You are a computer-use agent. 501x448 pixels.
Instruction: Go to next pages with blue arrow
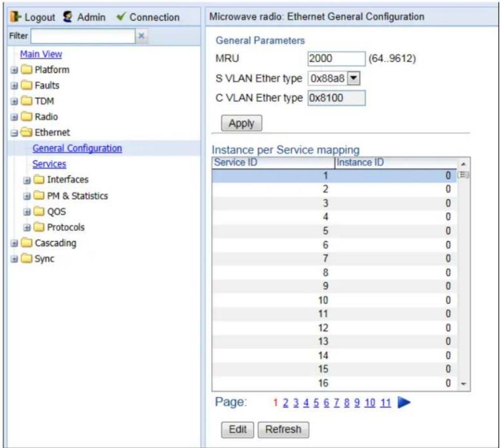tap(404, 402)
